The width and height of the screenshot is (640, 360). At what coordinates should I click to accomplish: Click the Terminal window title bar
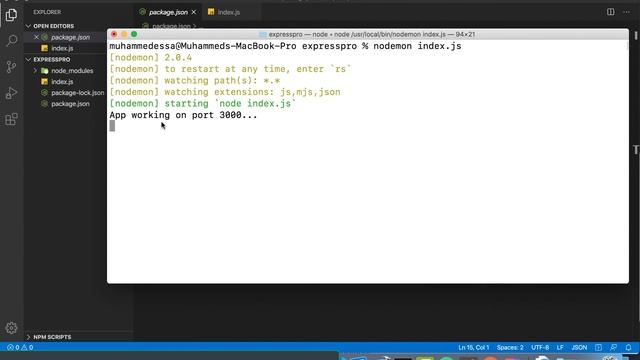[368, 34]
